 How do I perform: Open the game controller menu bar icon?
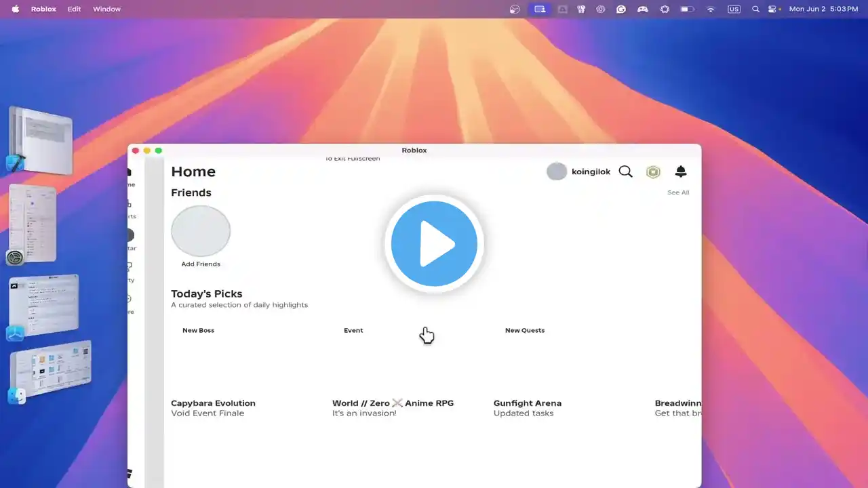pyautogui.click(x=642, y=9)
